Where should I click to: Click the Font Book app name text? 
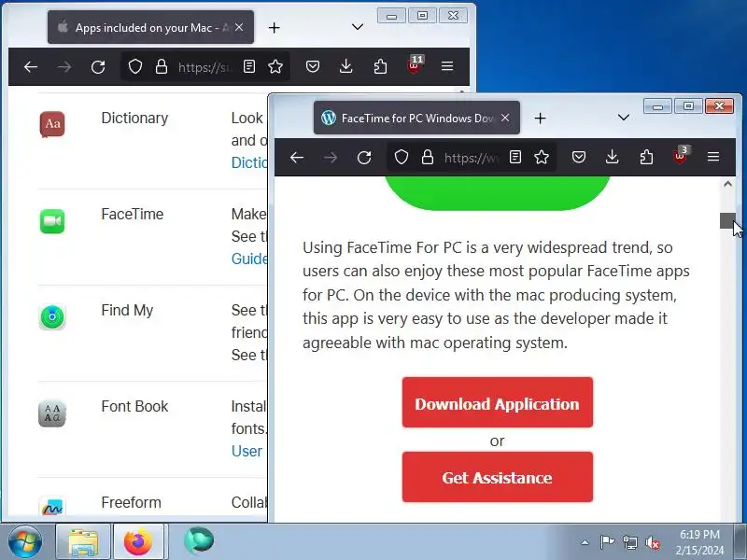click(134, 406)
